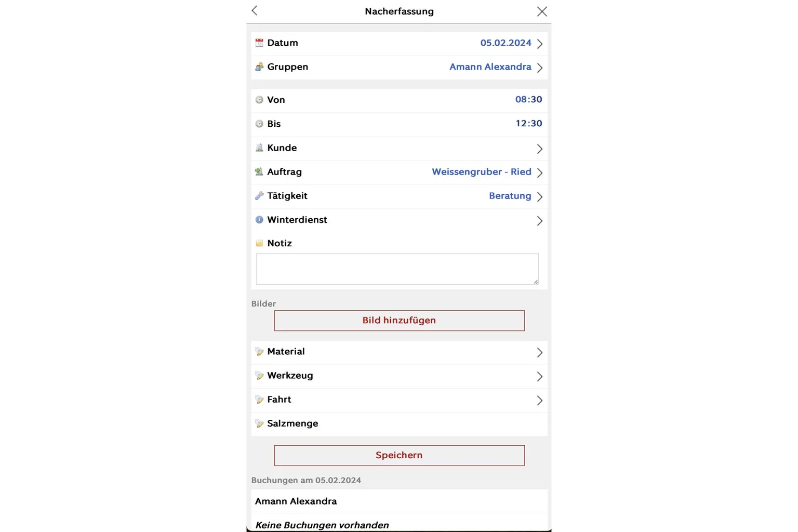Viewport: 798px width, 532px height.
Task: Grab the Notiz textarea resize handle
Action: coord(536,281)
